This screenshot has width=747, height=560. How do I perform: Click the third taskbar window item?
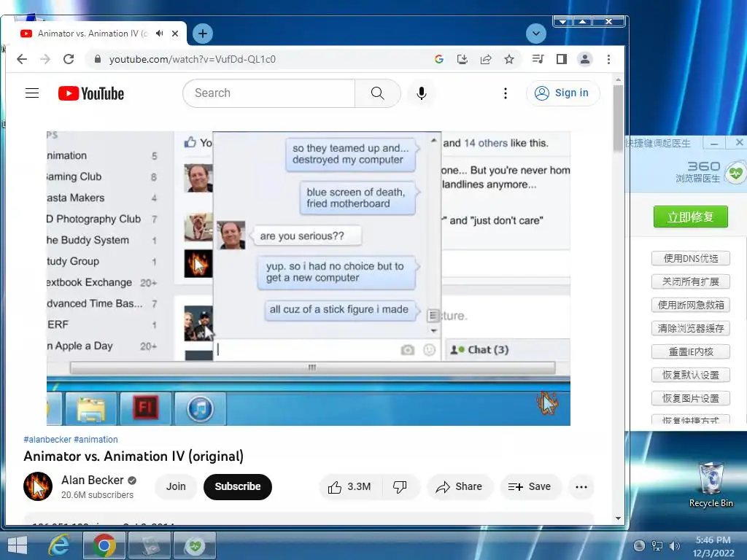click(x=150, y=545)
